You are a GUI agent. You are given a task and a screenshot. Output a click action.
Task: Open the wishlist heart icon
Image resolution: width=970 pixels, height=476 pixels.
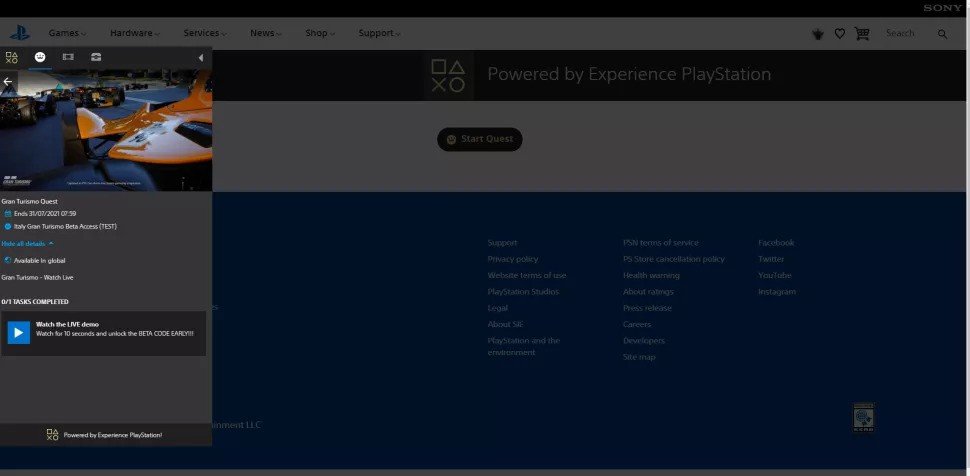839,34
